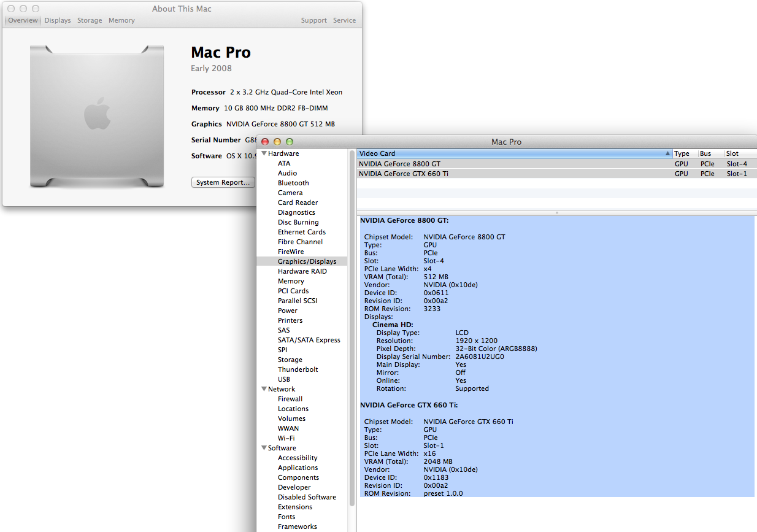Select Frameworks under Software
Image resolution: width=757 pixels, height=532 pixels.
pos(298,526)
